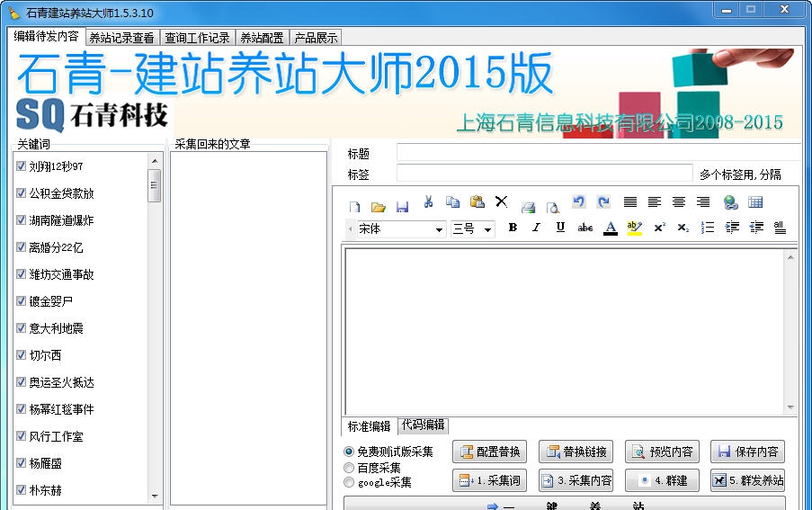Switch to 养站记录查看 tab
Image resolution: width=812 pixels, height=510 pixels.
tap(121, 38)
